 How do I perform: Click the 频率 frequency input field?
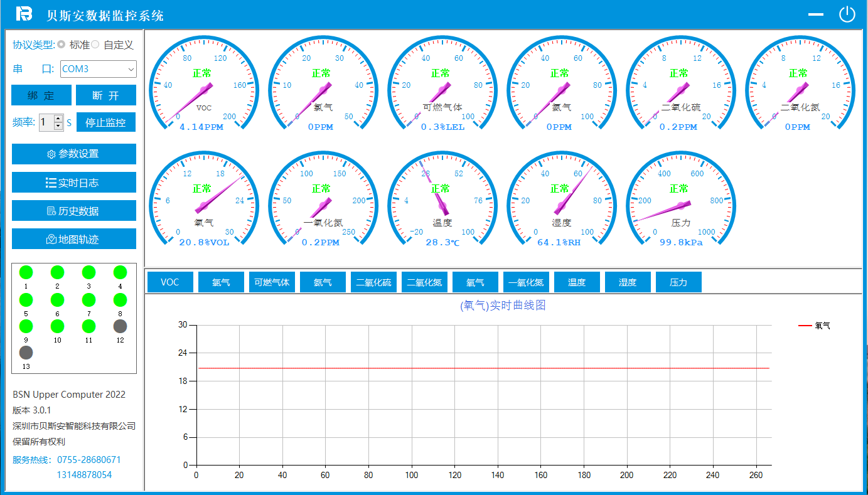46,122
